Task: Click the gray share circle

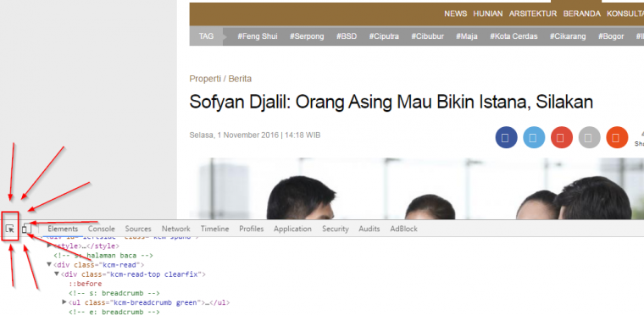Action: (589, 137)
